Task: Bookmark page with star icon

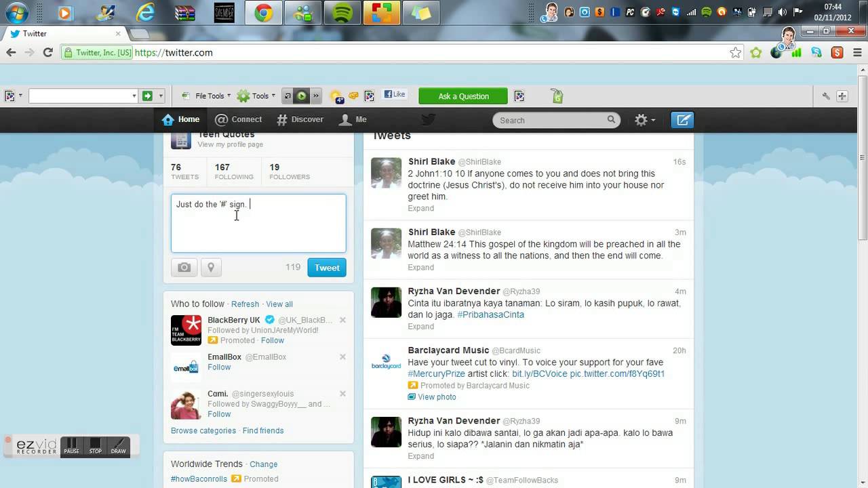Action: pyautogui.click(x=736, y=52)
